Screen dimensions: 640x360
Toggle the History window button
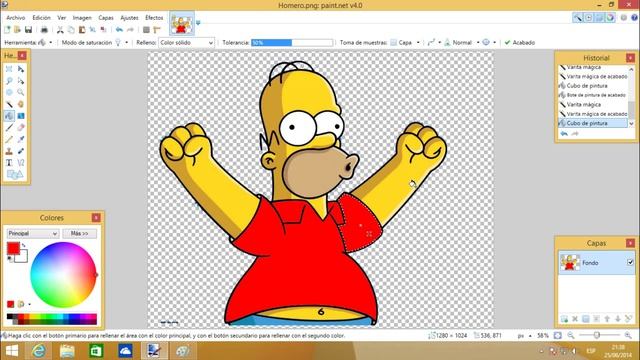pos(589,18)
